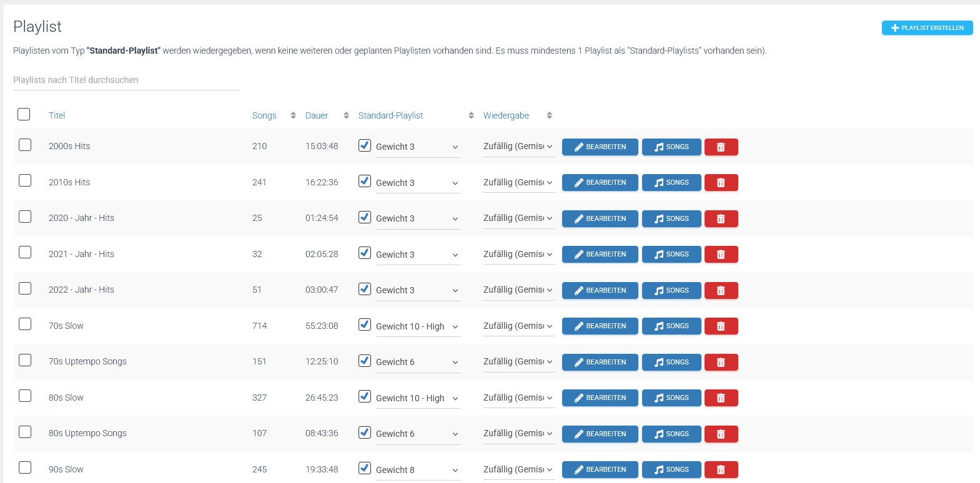Sort by Wiedergabe column arrows
The width and height of the screenshot is (980, 483).
tap(549, 115)
